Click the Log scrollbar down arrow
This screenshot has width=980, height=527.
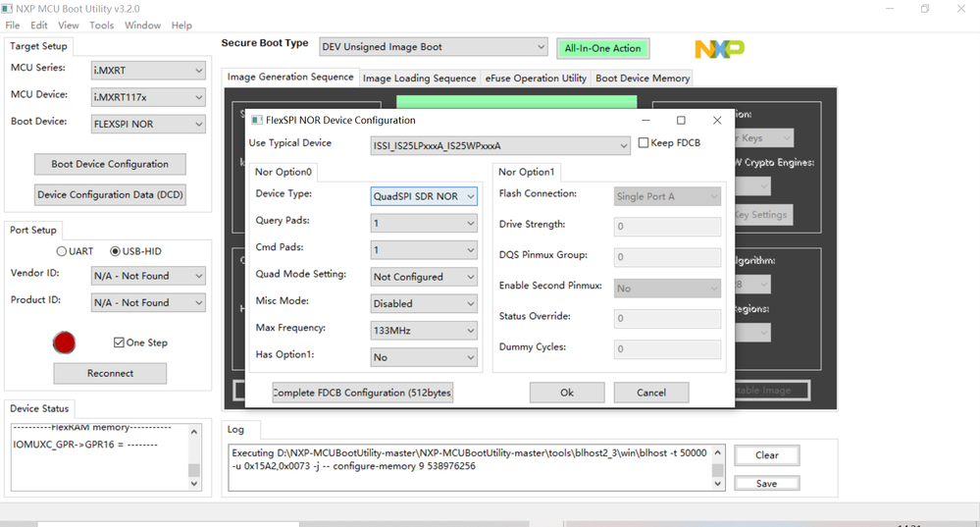[717, 483]
